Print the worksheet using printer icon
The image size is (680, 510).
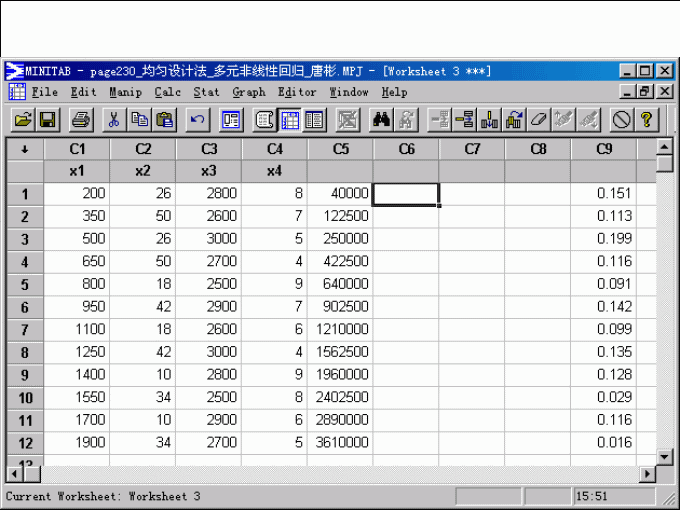point(81,120)
